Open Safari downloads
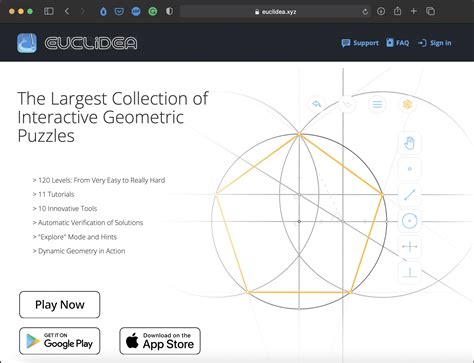Viewport: 474px width, 363px height. tap(381, 11)
